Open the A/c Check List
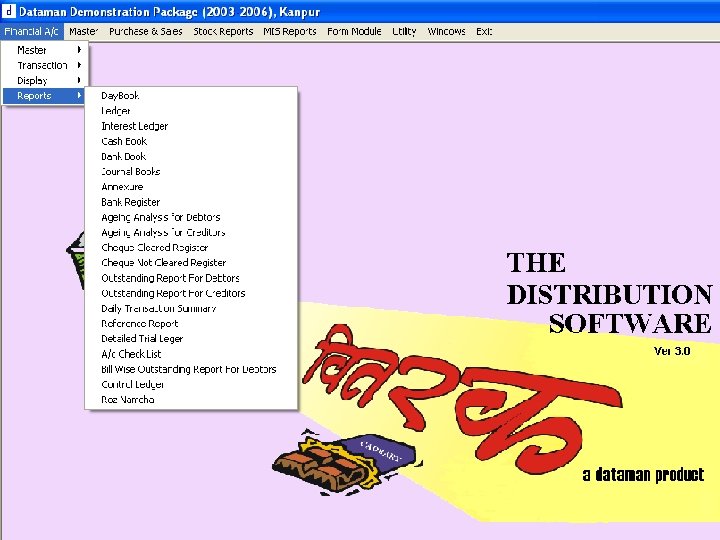 tap(191, 354)
